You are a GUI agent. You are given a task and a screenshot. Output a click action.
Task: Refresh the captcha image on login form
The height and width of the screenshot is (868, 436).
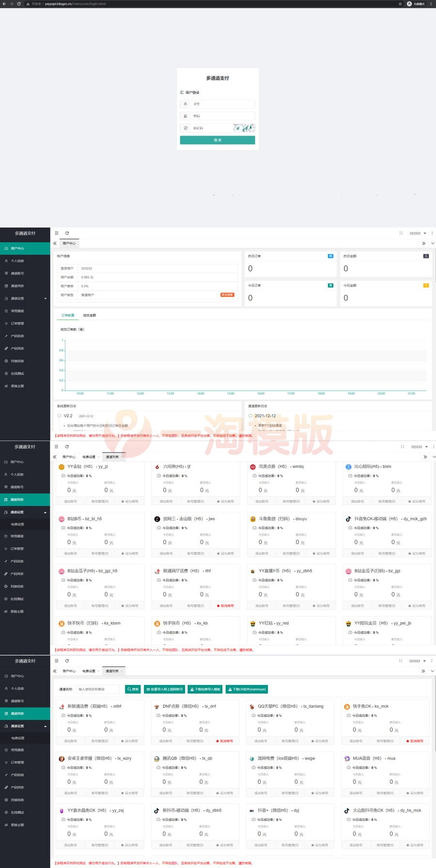244,128
